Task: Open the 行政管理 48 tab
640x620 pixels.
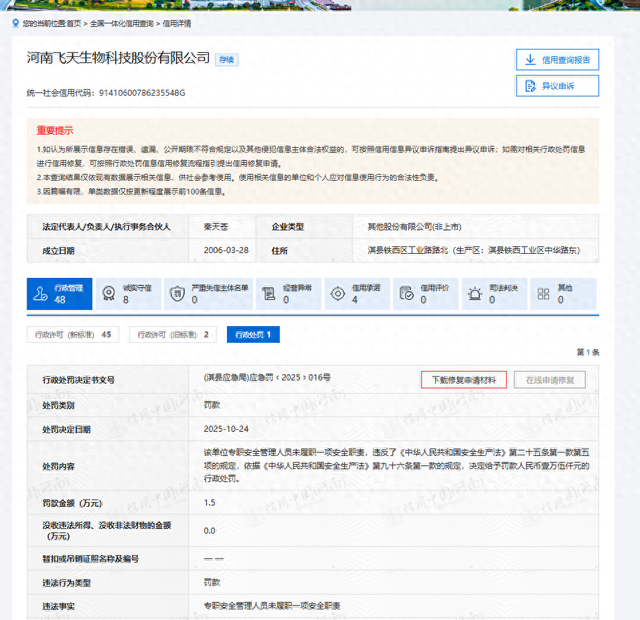Action: 60,294
